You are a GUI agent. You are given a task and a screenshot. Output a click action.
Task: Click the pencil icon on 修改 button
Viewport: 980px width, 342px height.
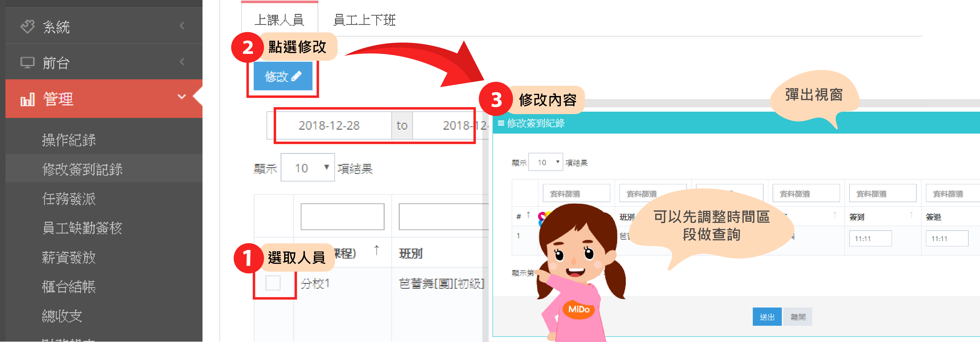coord(296,76)
